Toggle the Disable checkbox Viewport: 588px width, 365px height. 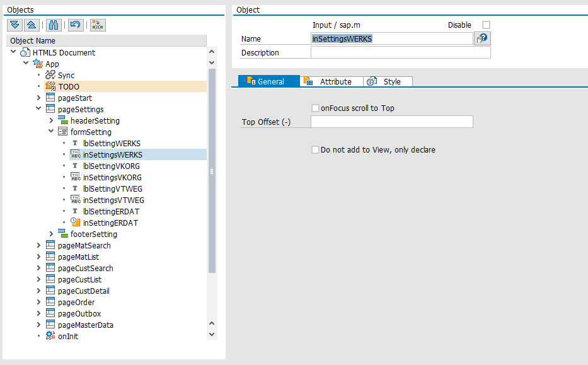tap(486, 25)
